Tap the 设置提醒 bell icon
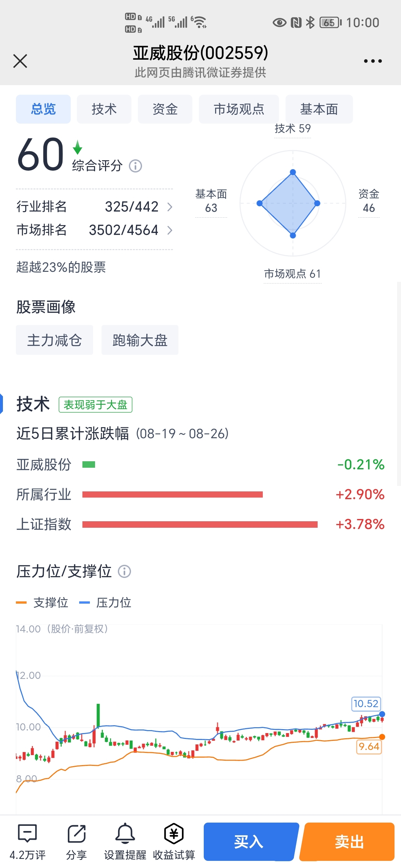This screenshot has height=868, width=401. pos(125,834)
